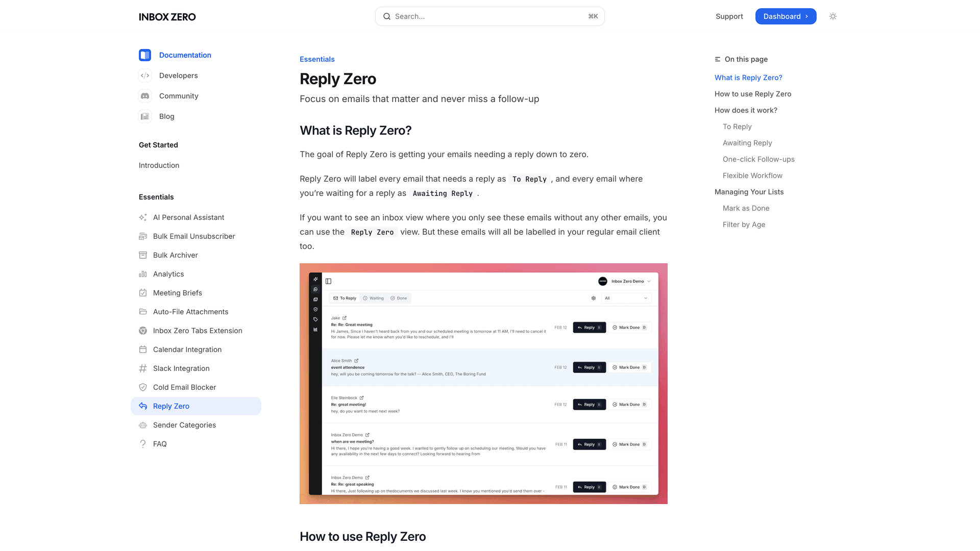Open Slack Integration via the hash icon

(143, 368)
